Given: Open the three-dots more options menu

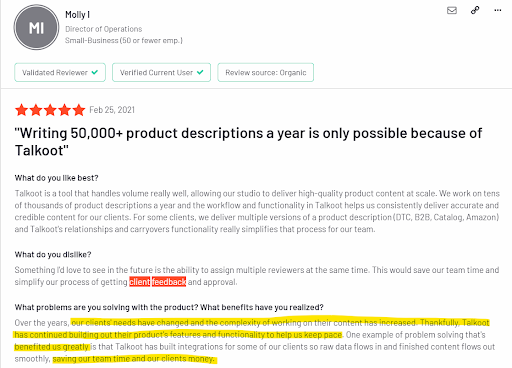Looking at the screenshot, I should pyautogui.click(x=498, y=10).
